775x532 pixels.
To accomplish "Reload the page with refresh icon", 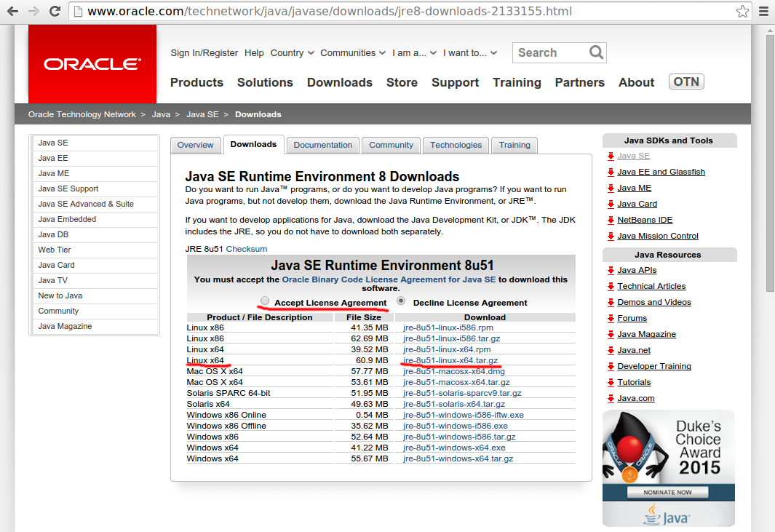I will click(55, 11).
